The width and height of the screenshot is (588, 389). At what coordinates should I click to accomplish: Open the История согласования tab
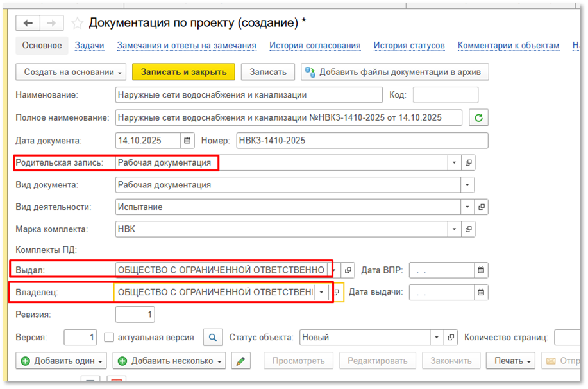314,46
